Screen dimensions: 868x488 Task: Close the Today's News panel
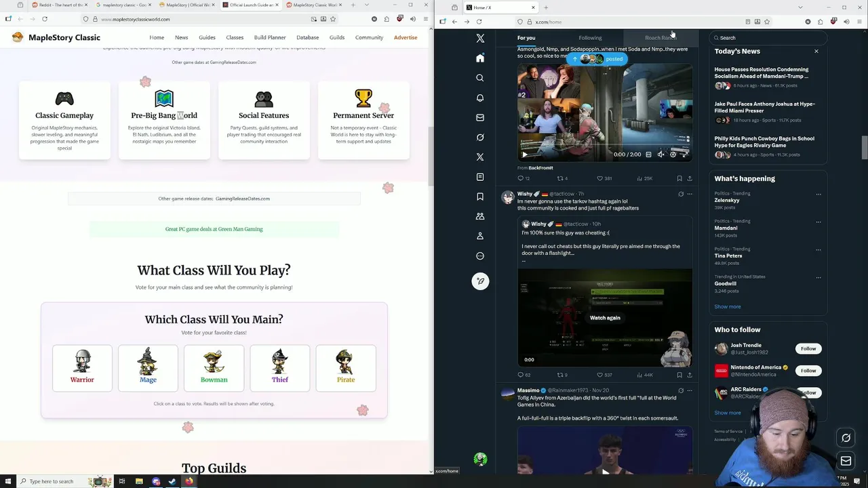click(x=816, y=52)
